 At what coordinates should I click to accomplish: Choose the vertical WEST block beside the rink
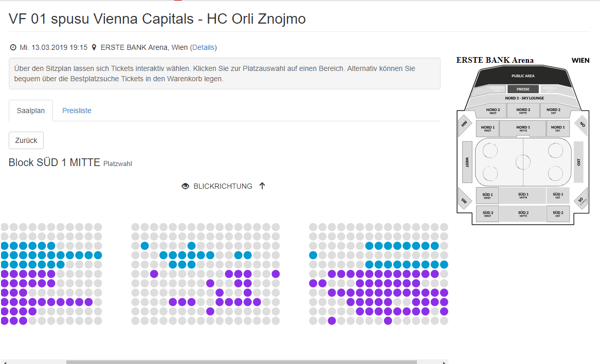(x=467, y=162)
